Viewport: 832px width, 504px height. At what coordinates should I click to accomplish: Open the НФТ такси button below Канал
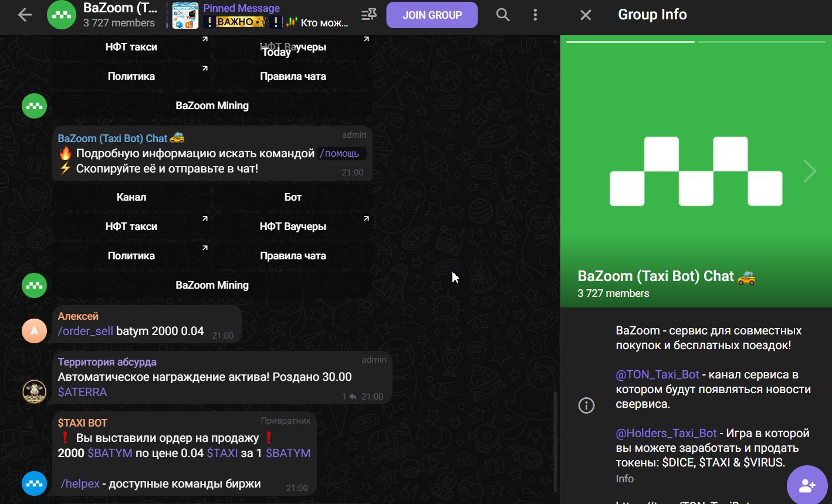(x=131, y=226)
